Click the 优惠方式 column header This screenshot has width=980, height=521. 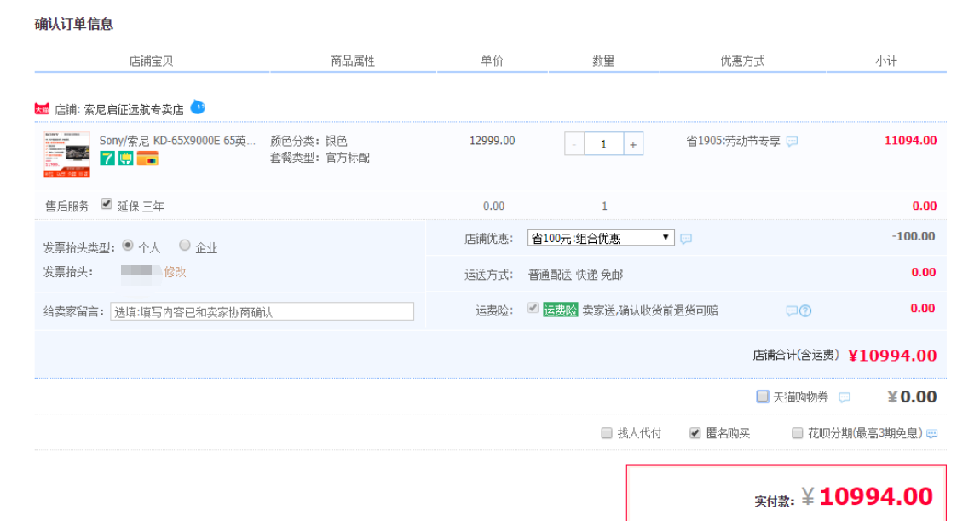pyautogui.click(x=742, y=61)
